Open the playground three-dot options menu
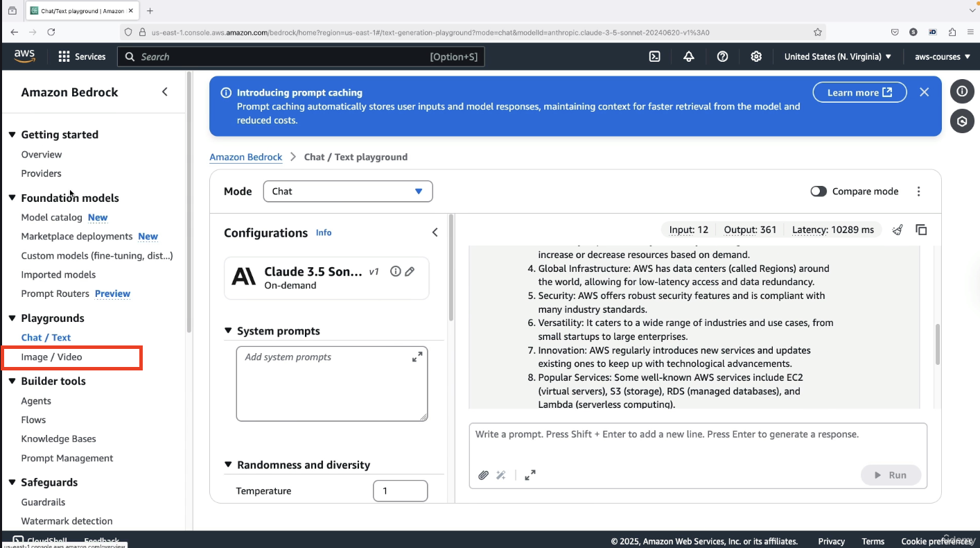The height and width of the screenshot is (548, 980). point(919,191)
